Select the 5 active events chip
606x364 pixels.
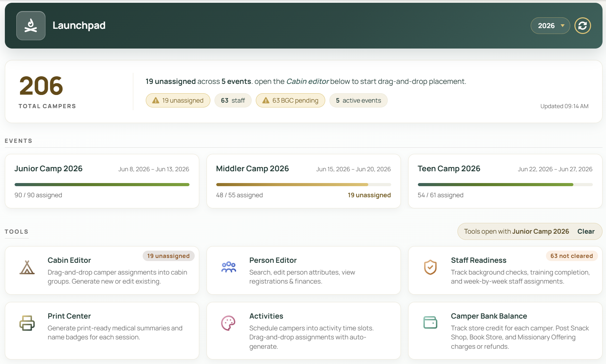coord(359,101)
